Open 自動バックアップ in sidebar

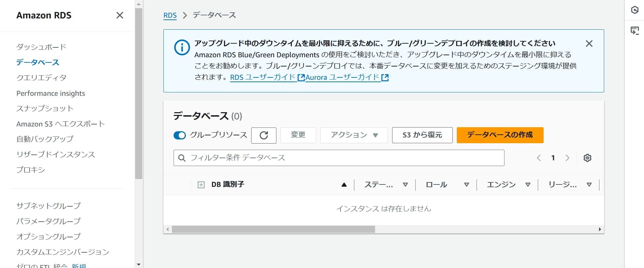point(45,139)
